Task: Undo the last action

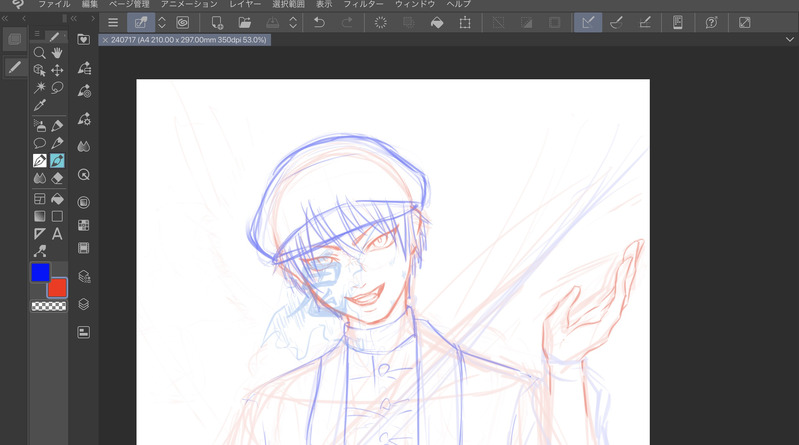Action: tap(319, 22)
